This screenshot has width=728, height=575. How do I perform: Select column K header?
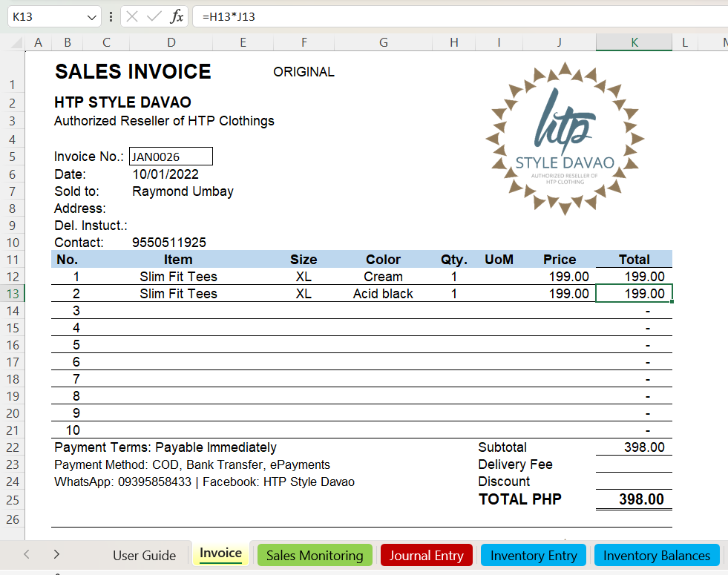pos(634,43)
